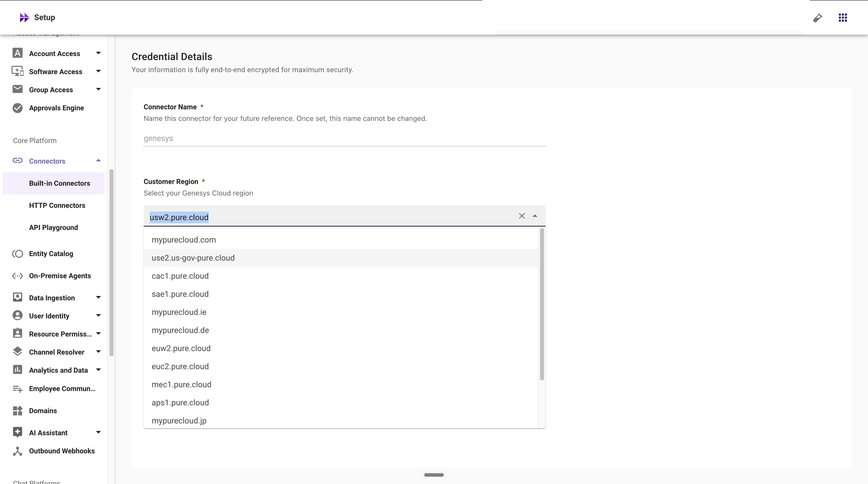Click the Domains widgets icon
Screen dimensions: 868x484
pyautogui.click(x=18, y=411)
